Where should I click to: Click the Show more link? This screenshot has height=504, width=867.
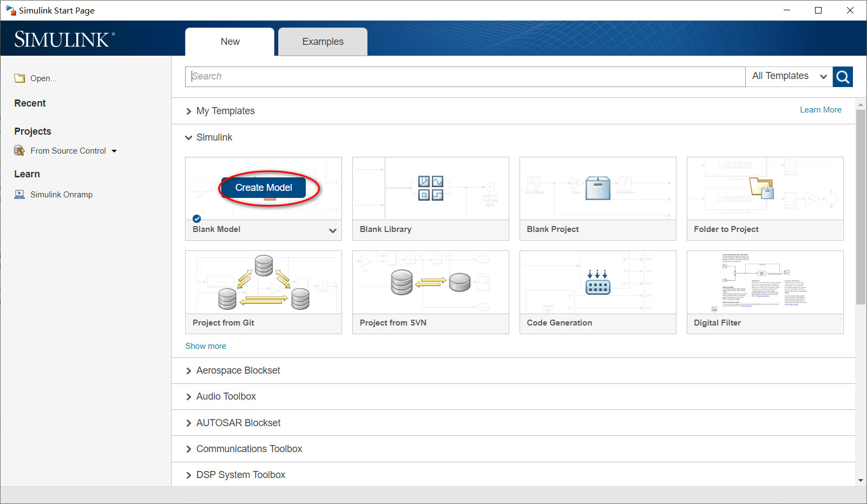(206, 346)
